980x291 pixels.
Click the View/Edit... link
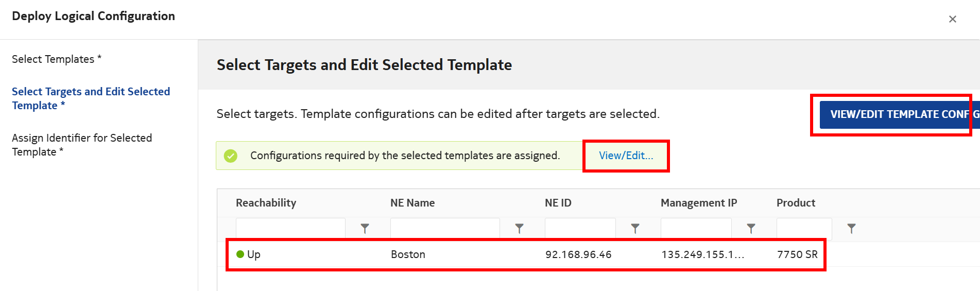click(x=626, y=156)
